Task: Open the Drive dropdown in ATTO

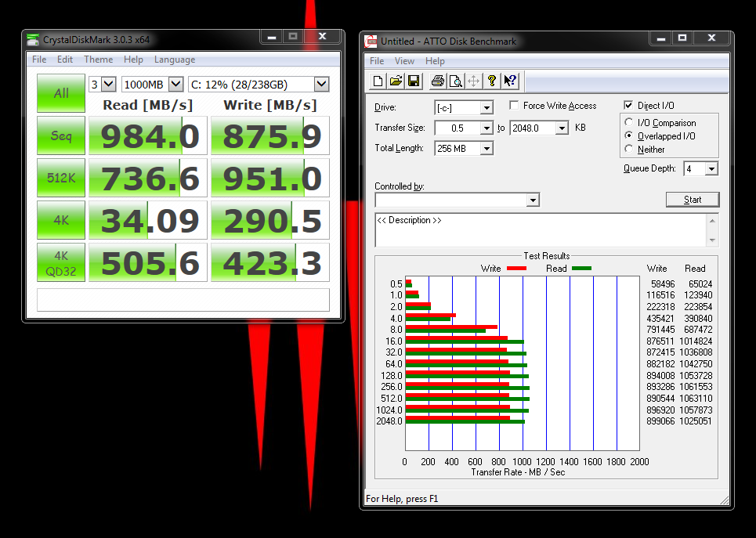Action: click(487, 107)
